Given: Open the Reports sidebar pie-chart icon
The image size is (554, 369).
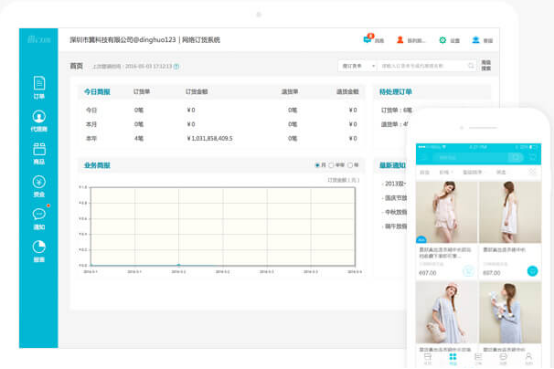Looking at the screenshot, I should point(39,247).
